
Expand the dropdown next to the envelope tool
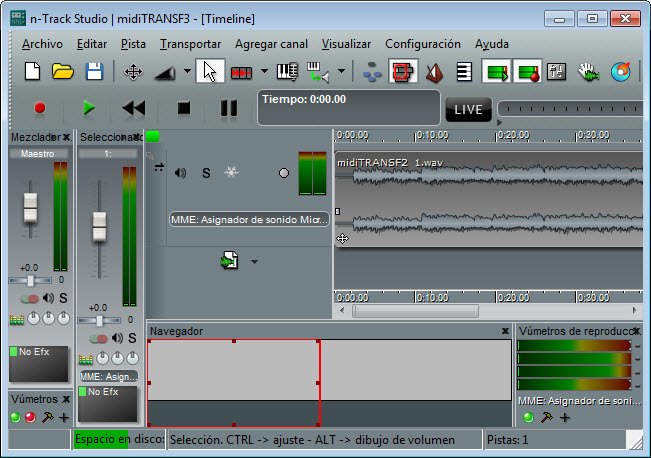187,71
